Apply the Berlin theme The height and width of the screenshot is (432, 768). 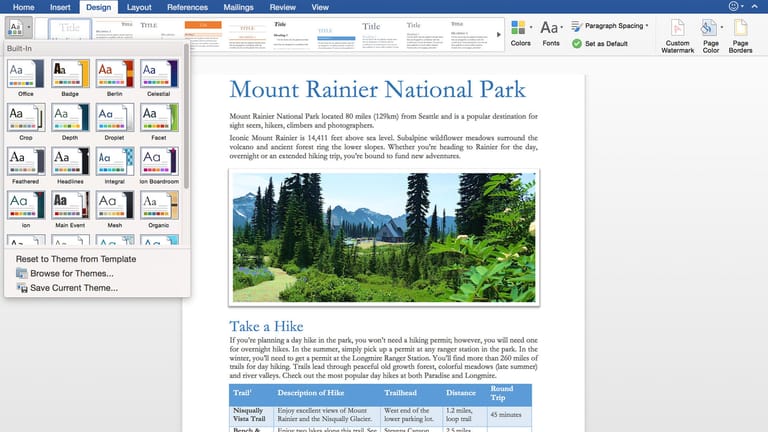tap(115, 77)
